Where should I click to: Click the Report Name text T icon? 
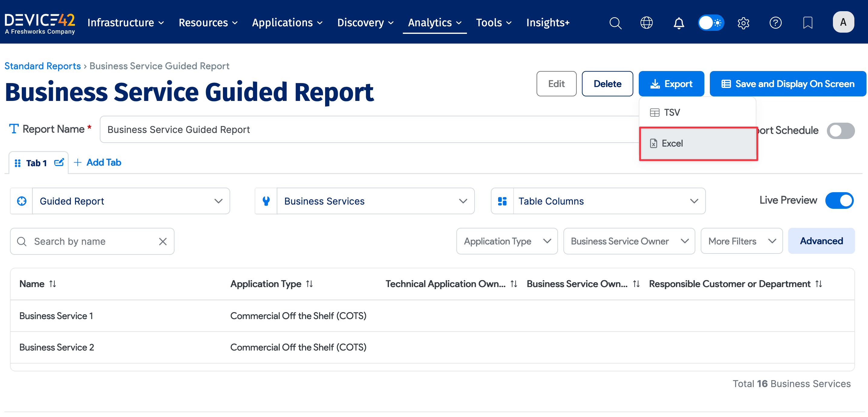[x=14, y=129]
